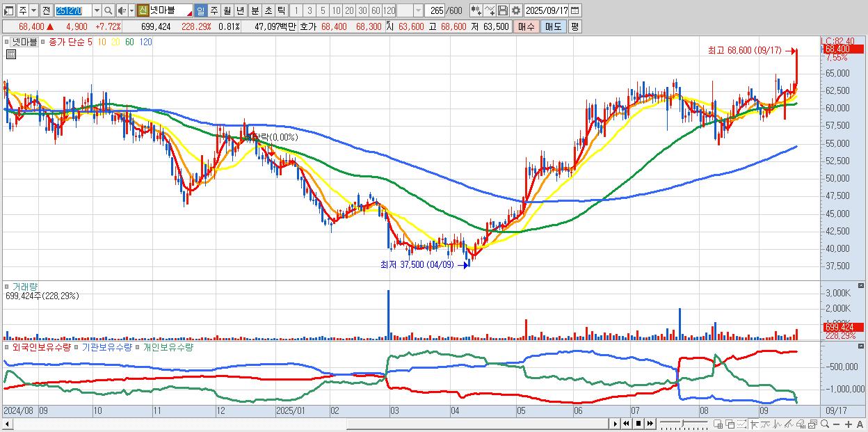868x432 pixels.
Task: Click the rewind replay button
Action: click(627, 424)
